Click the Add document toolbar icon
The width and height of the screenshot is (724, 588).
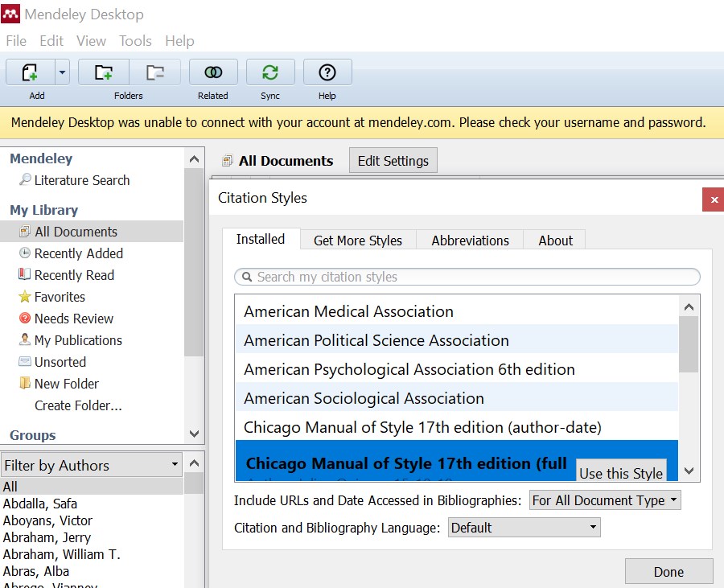coord(30,72)
